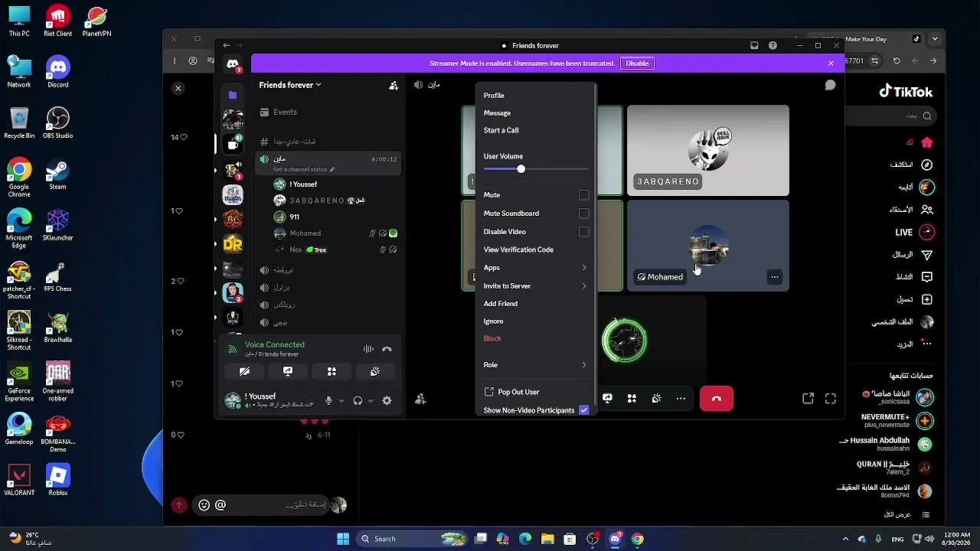Expand the Invite to Server submenu
The image size is (980, 551).
coord(535,286)
